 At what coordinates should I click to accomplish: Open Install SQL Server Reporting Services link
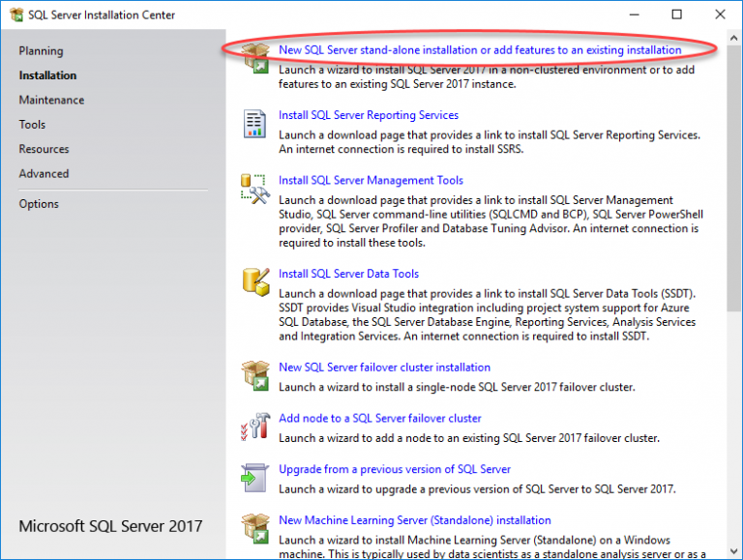(x=369, y=115)
